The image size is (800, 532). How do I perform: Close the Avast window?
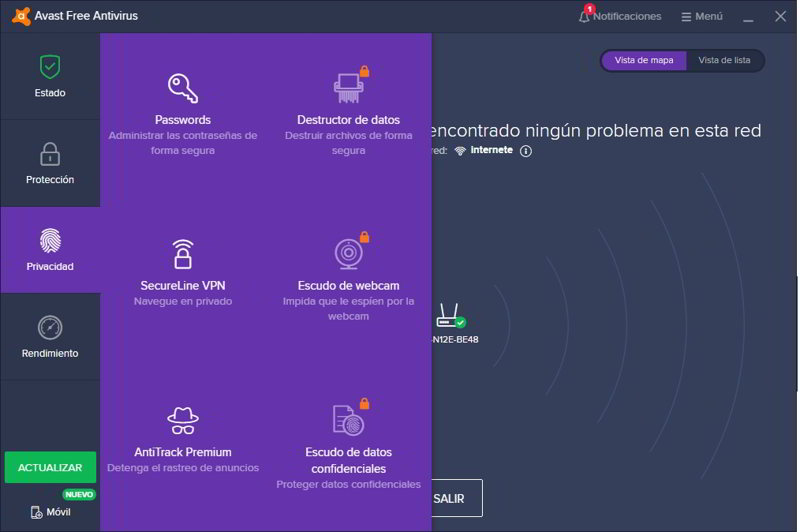tap(780, 16)
